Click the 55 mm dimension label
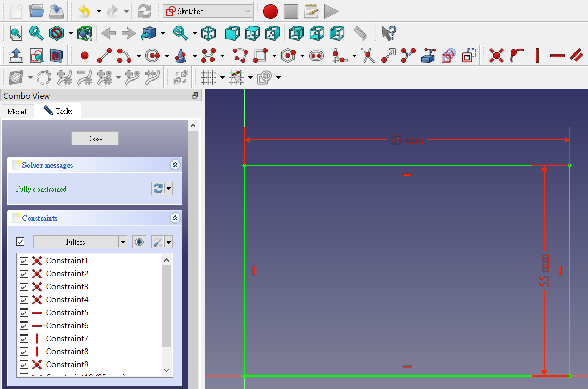The height and width of the screenshot is (389, 588). [x=544, y=271]
